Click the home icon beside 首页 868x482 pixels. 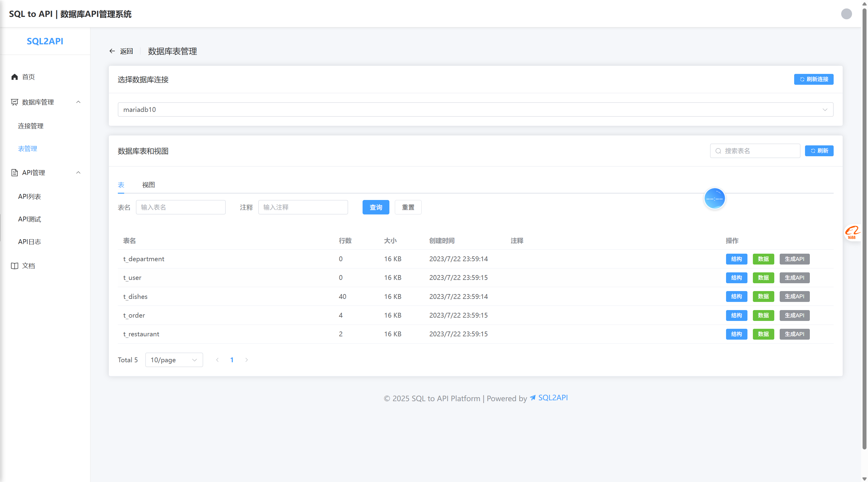coord(14,77)
